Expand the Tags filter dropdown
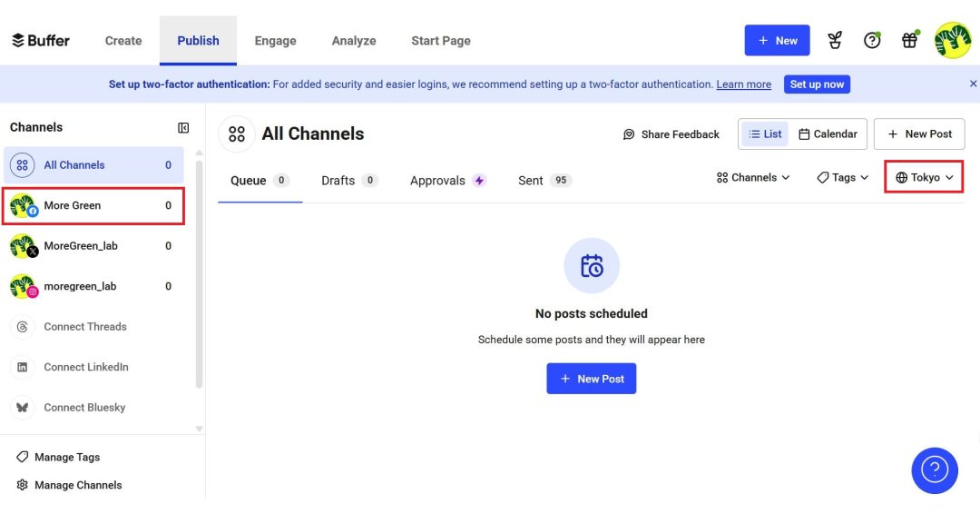The height and width of the screenshot is (514, 980). click(842, 178)
